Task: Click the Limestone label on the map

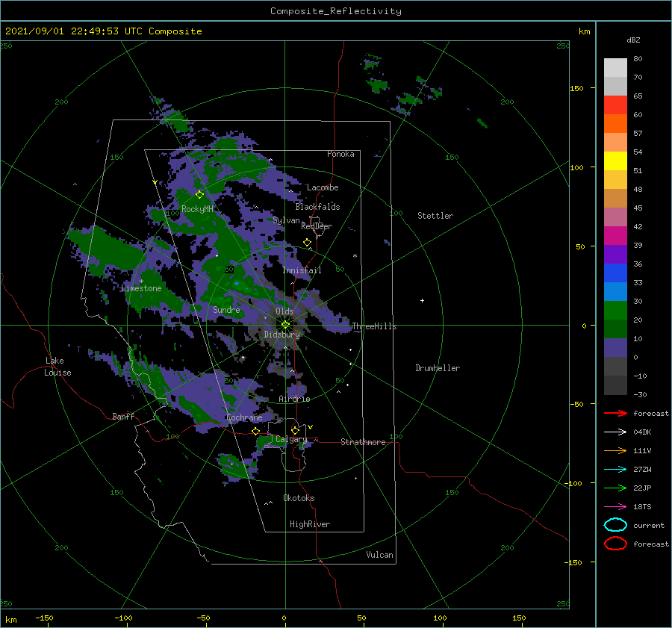Action: click(x=141, y=288)
